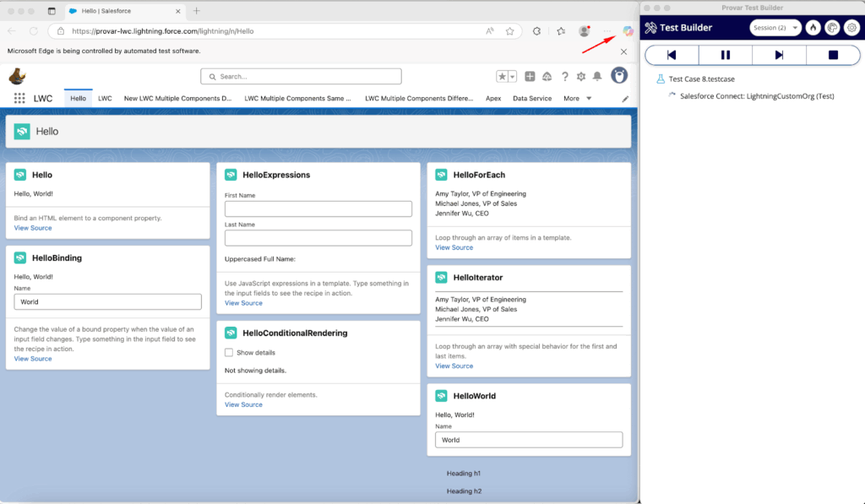The image size is (865, 504).
Task: Click the palette icon in Test Builder header
Action: [832, 28]
